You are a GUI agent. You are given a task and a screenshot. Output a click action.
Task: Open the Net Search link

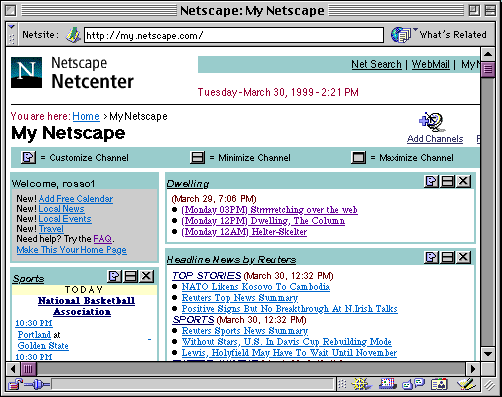pos(376,64)
